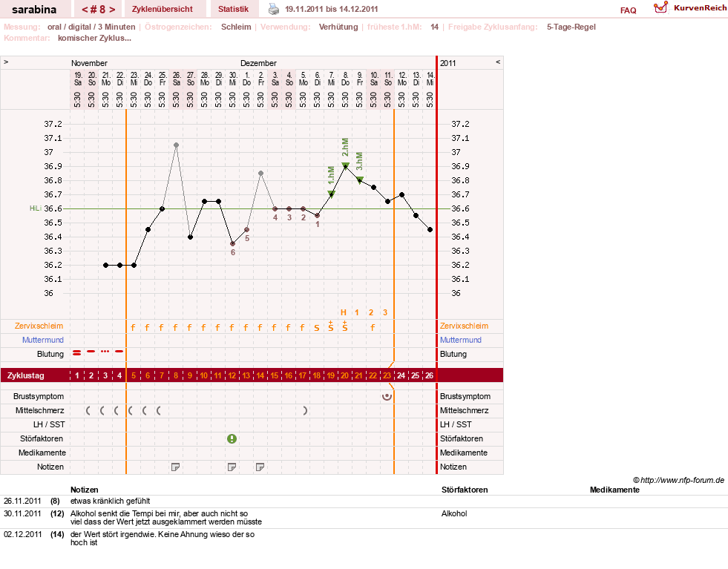Click the Alkohol Störfaktoren entry

[x=454, y=513]
